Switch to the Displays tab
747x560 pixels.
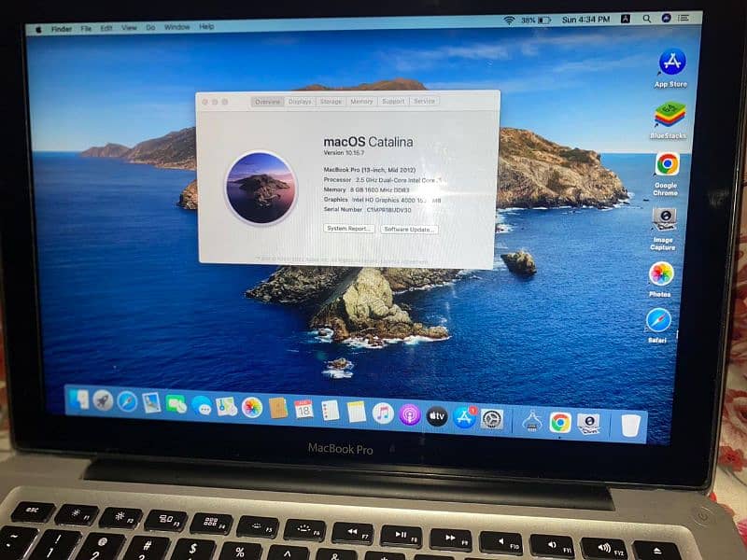coord(300,101)
